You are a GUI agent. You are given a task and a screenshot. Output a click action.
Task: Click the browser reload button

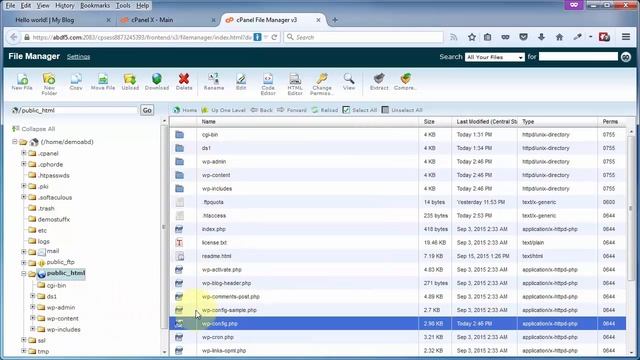tap(274, 37)
